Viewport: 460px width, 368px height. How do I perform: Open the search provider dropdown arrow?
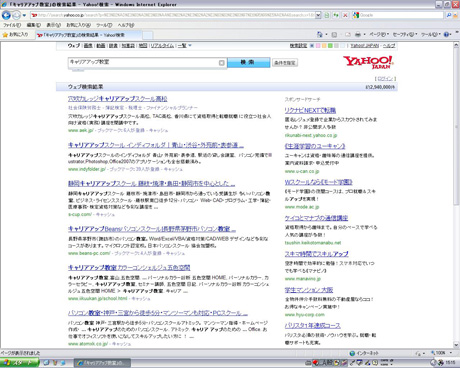[x=455, y=15]
